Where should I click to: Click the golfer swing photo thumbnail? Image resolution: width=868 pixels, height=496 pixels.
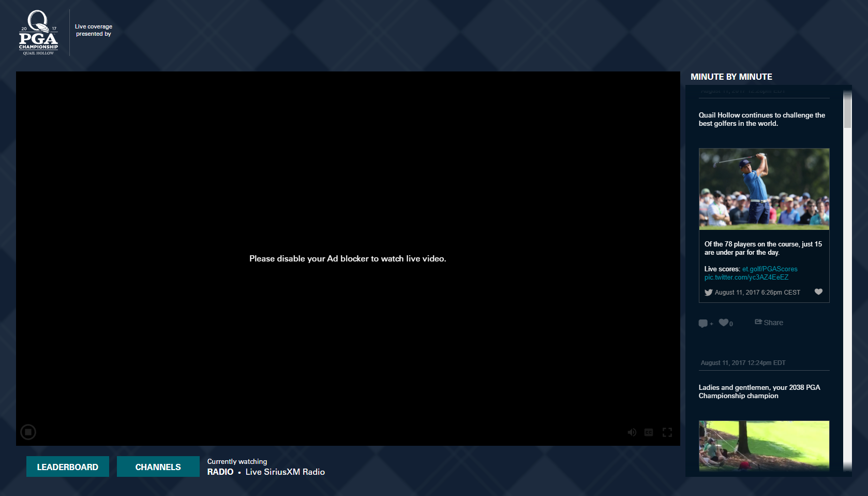[764, 189]
